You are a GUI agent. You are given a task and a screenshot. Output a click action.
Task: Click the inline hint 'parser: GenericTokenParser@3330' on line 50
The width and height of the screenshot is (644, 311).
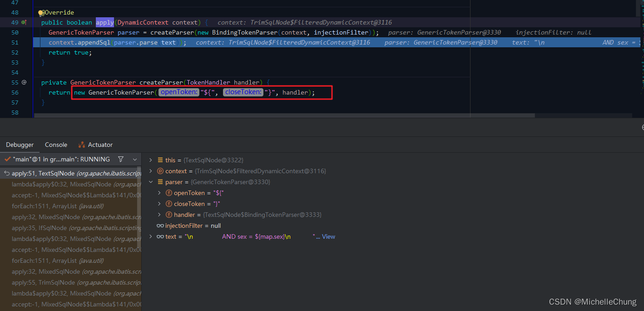(445, 32)
